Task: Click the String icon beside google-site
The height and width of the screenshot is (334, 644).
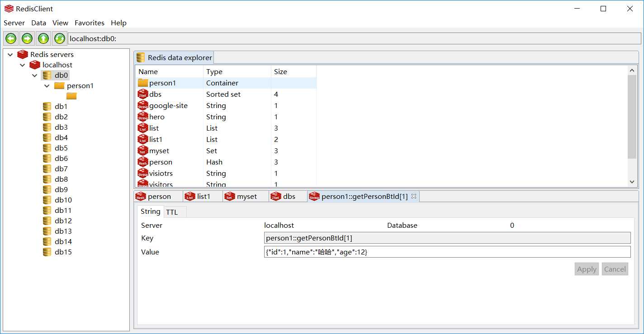Action: coord(143,105)
